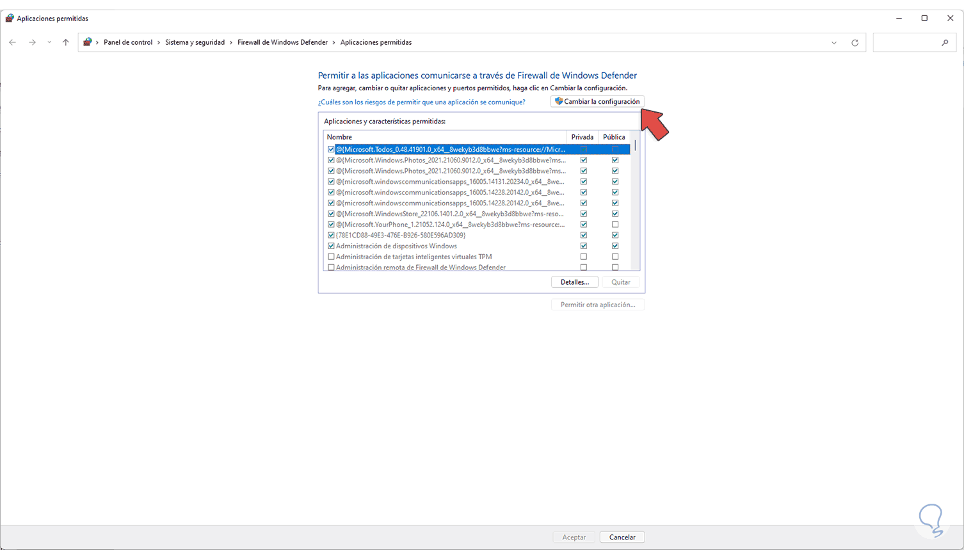Open the link about risks of allowing an application

point(421,102)
